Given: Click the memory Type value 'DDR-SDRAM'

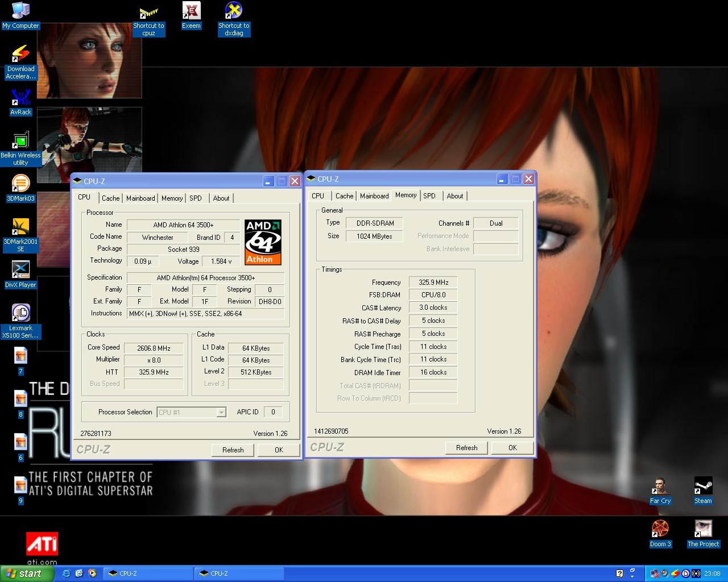Looking at the screenshot, I should tap(375, 223).
